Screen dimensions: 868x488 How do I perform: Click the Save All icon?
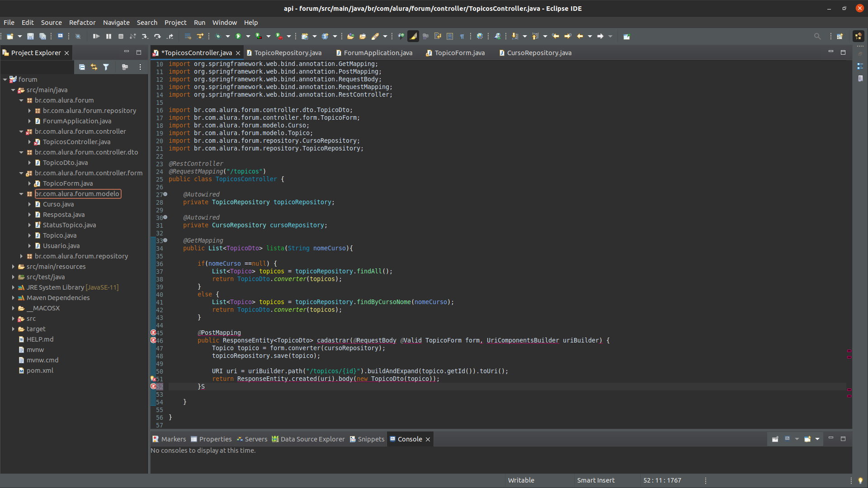[x=42, y=36]
